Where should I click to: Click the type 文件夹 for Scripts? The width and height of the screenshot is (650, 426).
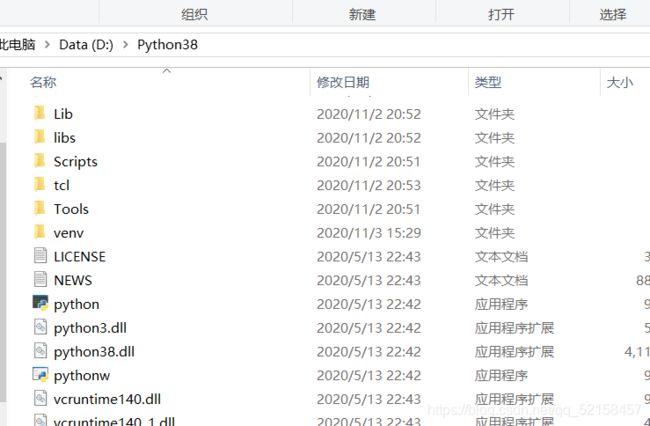pos(495,161)
